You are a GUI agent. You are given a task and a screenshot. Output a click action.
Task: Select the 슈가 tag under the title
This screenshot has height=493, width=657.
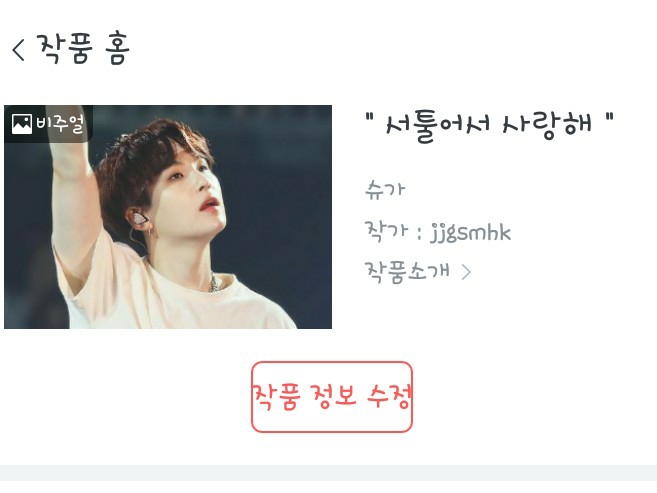385,190
